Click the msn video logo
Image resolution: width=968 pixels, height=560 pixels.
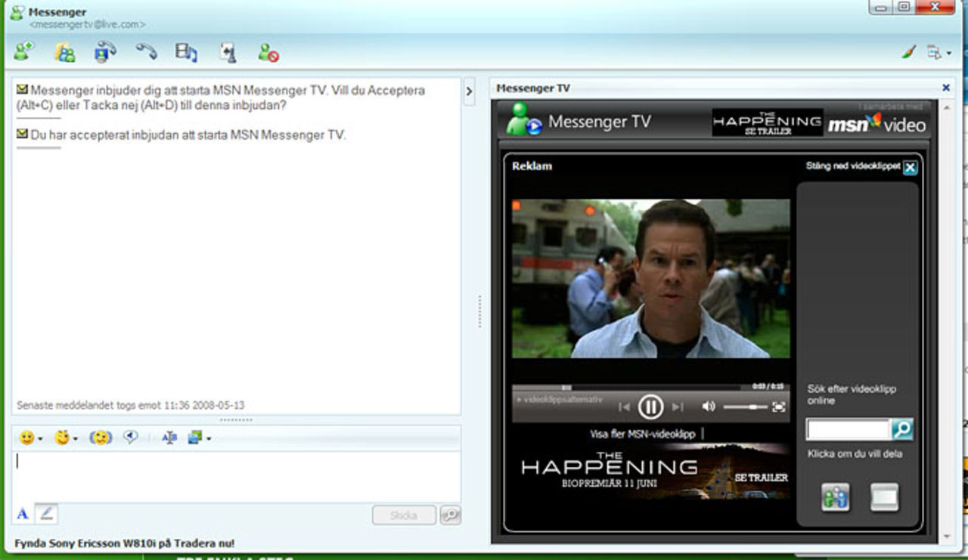coord(876,124)
